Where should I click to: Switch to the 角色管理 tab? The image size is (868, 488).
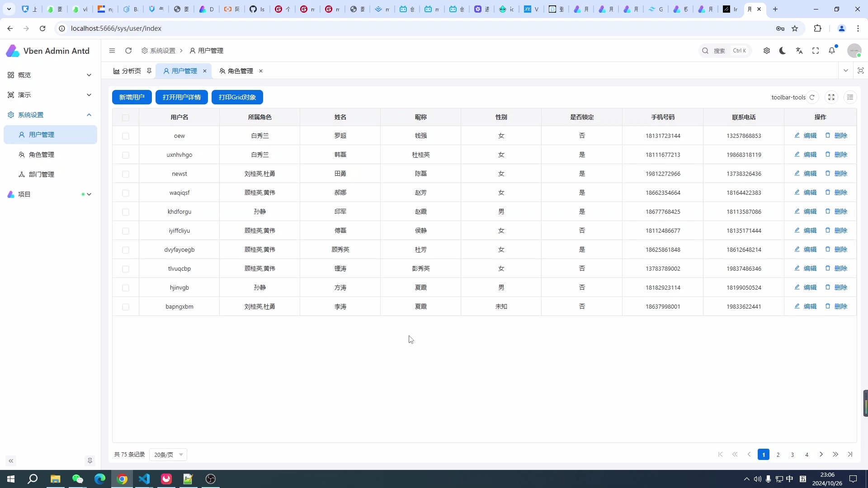[x=240, y=71]
